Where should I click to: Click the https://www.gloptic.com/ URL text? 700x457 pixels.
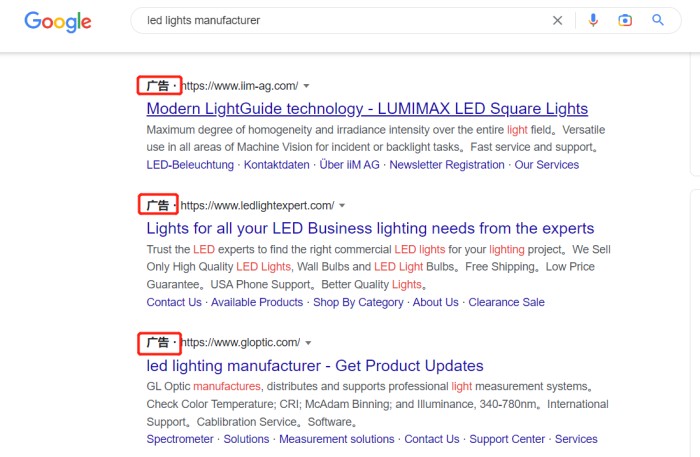pos(241,343)
